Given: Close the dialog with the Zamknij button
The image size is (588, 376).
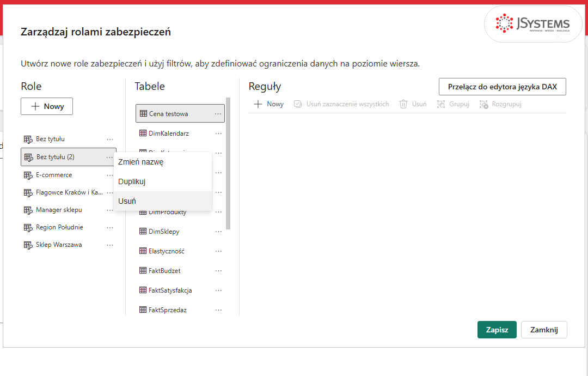Looking at the screenshot, I should click(x=544, y=330).
